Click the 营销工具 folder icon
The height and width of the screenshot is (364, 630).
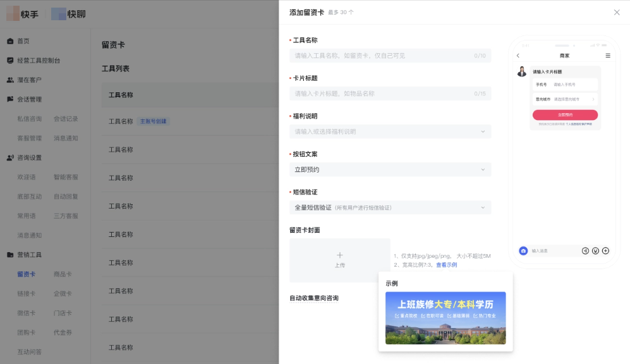9,255
